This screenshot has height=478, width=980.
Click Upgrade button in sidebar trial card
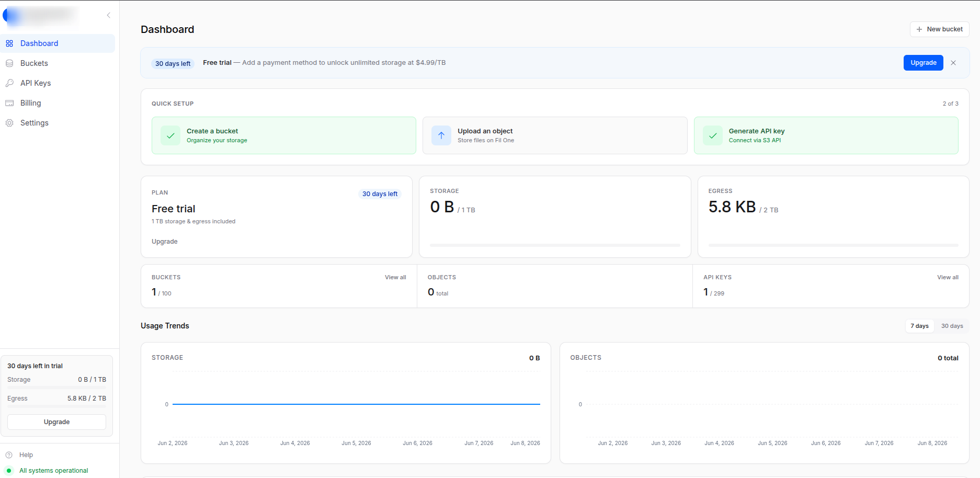click(56, 422)
